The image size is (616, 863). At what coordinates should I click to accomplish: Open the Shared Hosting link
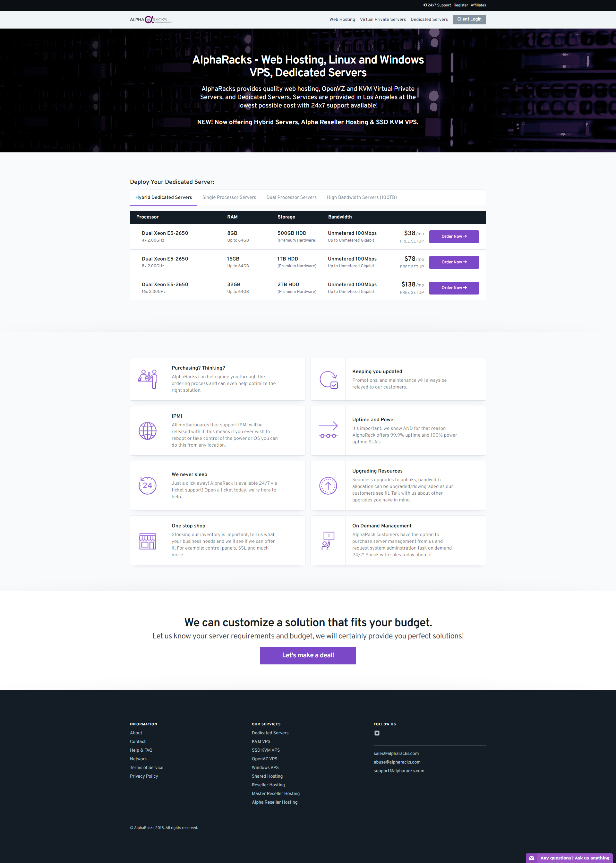(x=267, y=776)
